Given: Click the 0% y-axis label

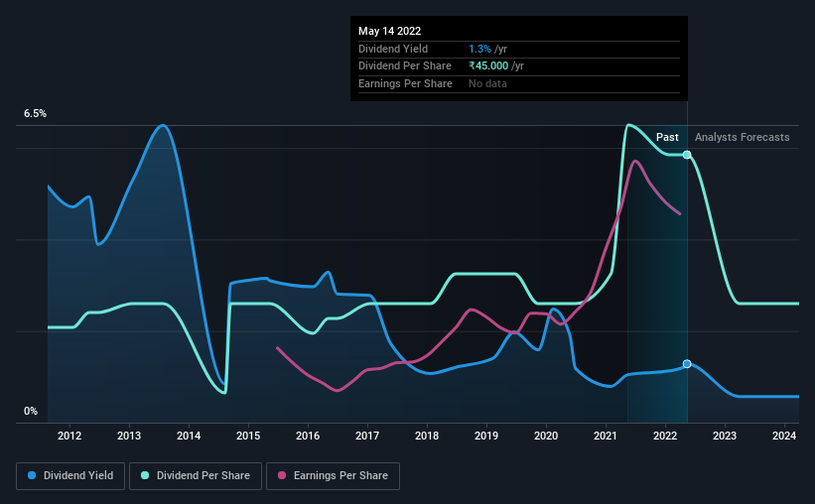Looking at the screenshot, I should coord(31,412).
